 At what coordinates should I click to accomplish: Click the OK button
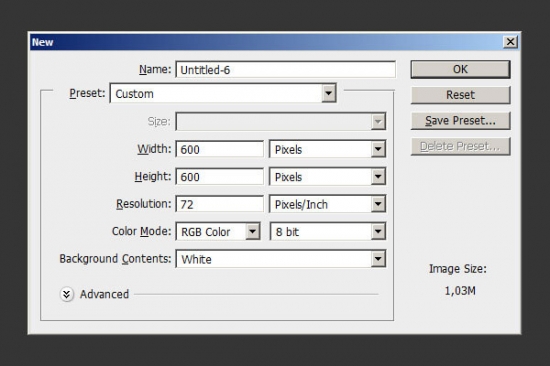coord(460,69)
